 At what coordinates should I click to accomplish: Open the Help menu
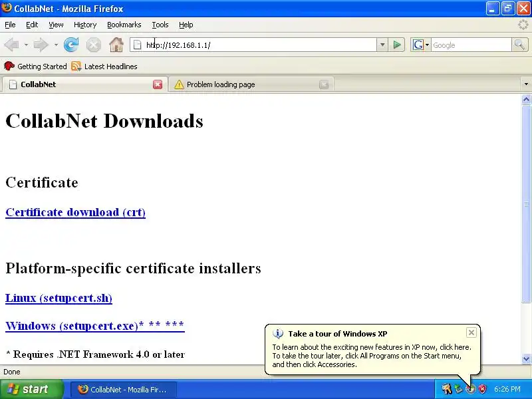click(x=186, y=25)
